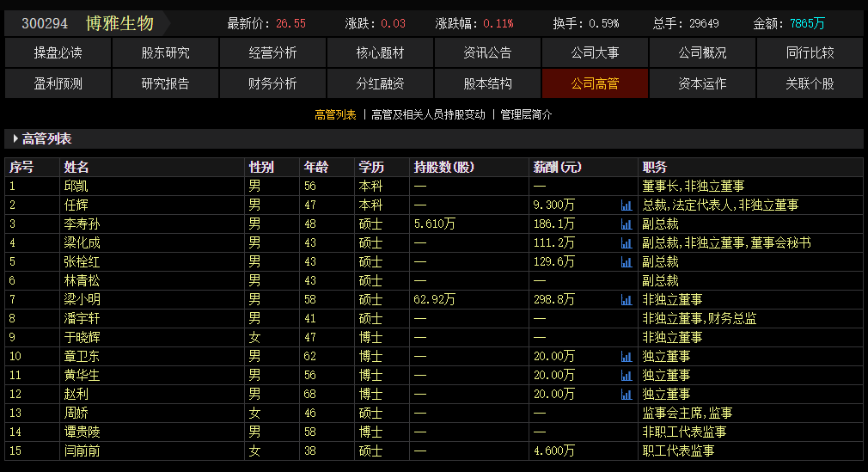Open the 股东研究 tab

pyautogui.click(x=166, y=52)
